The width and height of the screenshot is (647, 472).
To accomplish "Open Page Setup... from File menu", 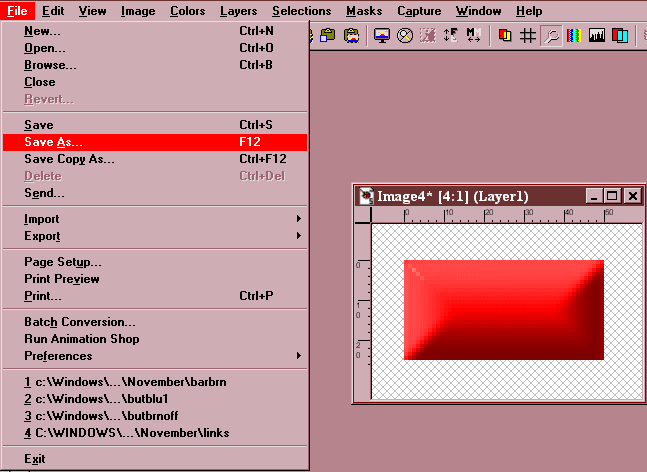I will [x=155, y=262].
